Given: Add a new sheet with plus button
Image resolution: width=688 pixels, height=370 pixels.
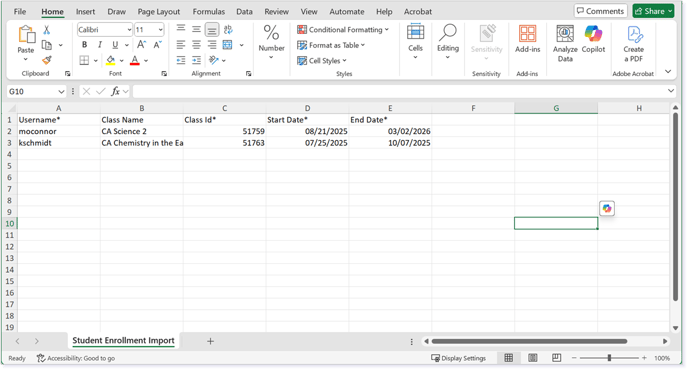Looking at the screenshot, I should (210, 341).
